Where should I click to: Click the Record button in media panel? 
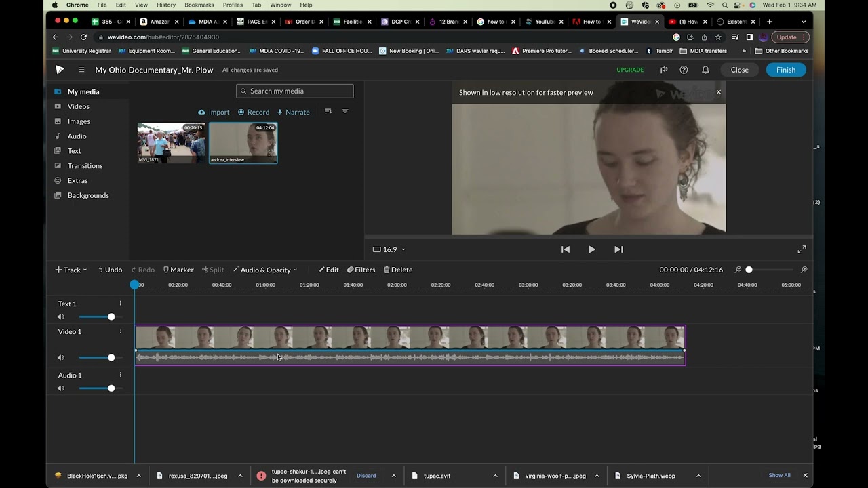[x=254, y=112]
